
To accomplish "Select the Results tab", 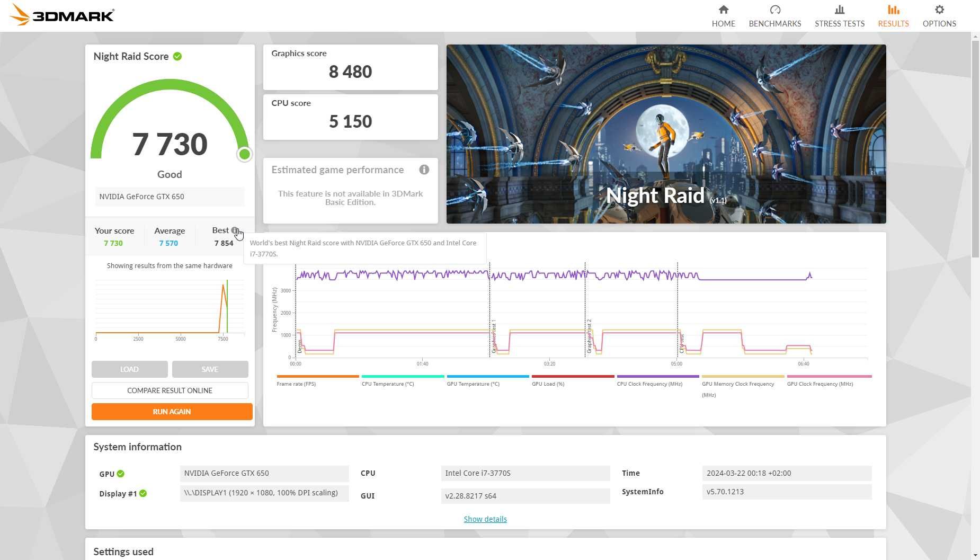I will [893, 16].
